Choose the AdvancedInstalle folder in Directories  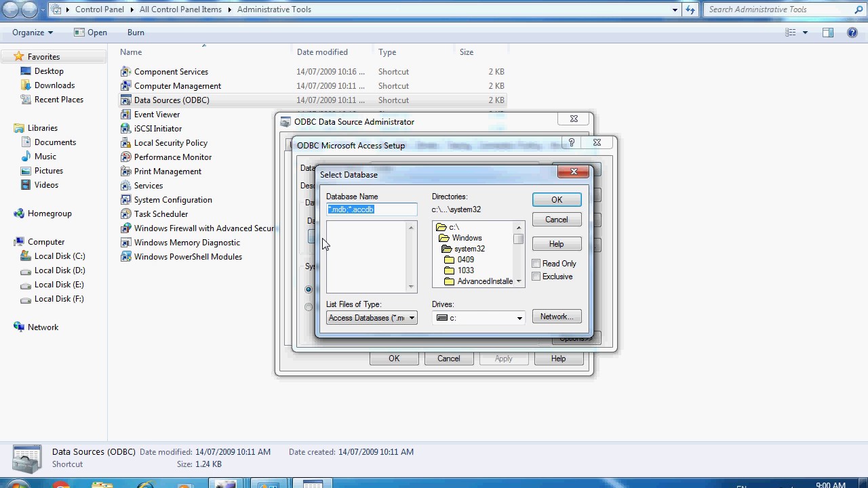479,281
